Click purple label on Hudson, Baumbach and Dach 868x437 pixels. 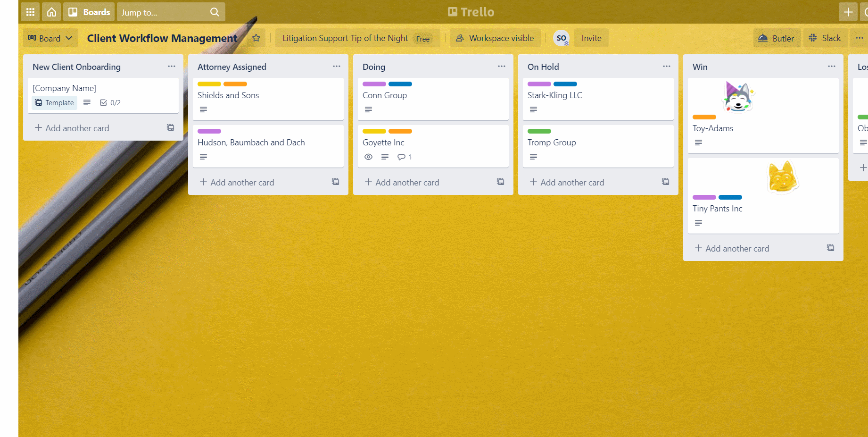tap(209, 131)
